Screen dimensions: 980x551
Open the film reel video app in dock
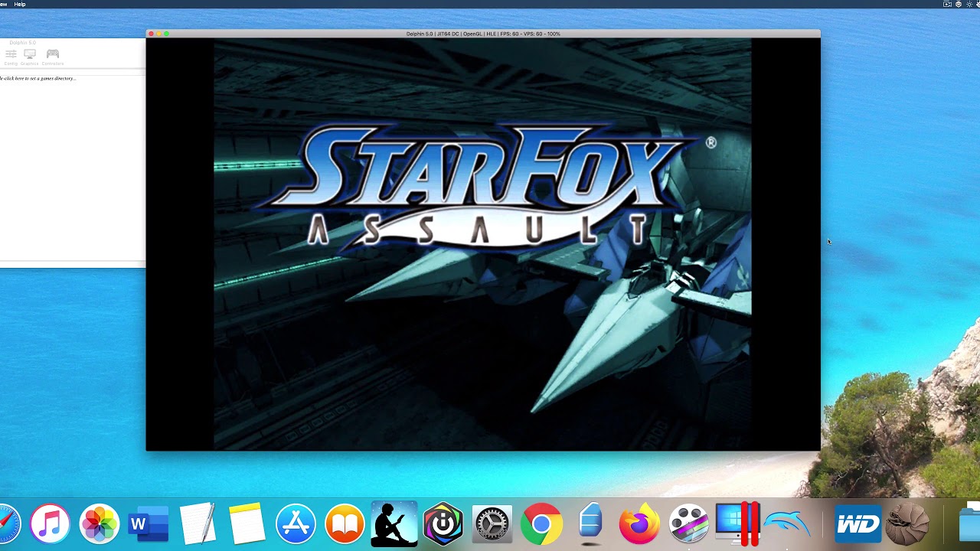[688, 524]
